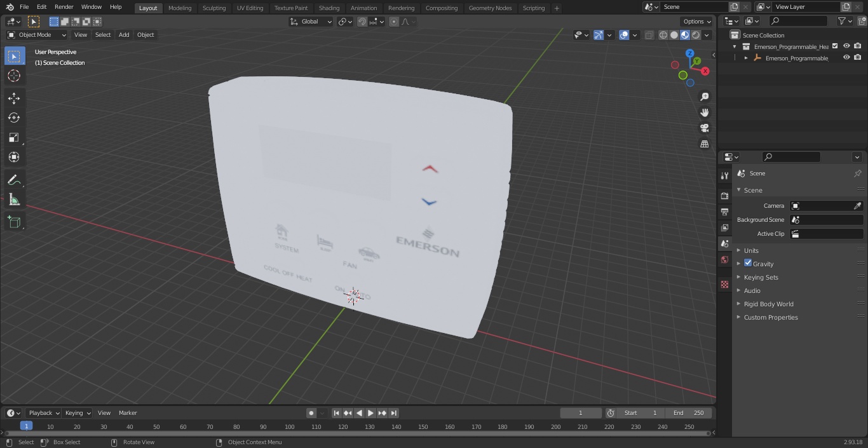The height and width of the screenshot is (448, 868).
Task: Open the Marker menu in the timeline
Action: coord(128,413)
